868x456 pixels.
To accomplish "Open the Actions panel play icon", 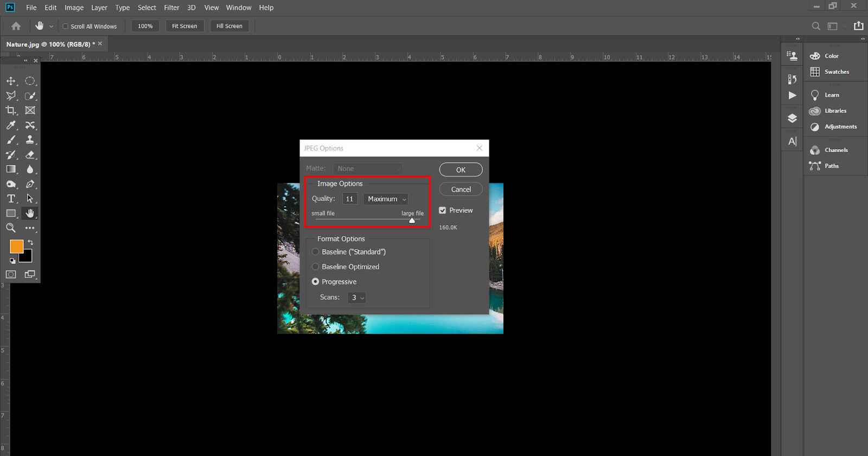I will click(793, 96).
